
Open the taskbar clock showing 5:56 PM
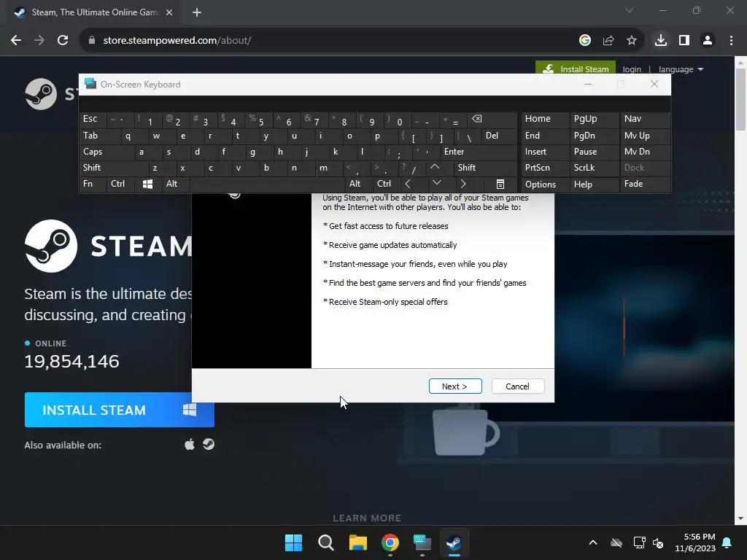pos(695,542)
